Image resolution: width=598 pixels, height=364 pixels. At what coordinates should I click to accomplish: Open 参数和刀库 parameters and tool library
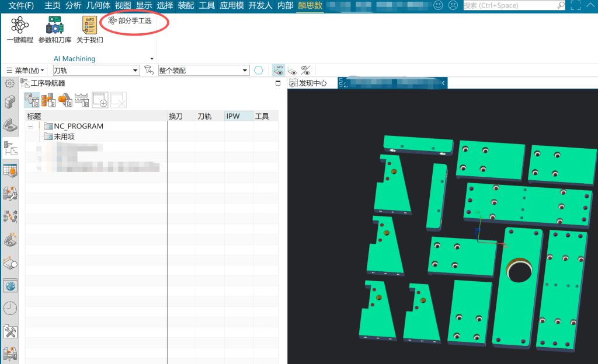tap(55, 29)
